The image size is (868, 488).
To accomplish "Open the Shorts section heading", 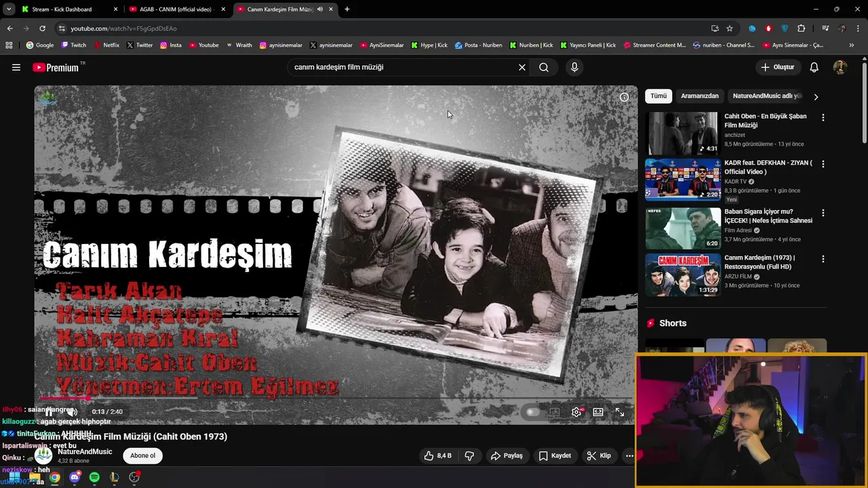I will point(673,323).
